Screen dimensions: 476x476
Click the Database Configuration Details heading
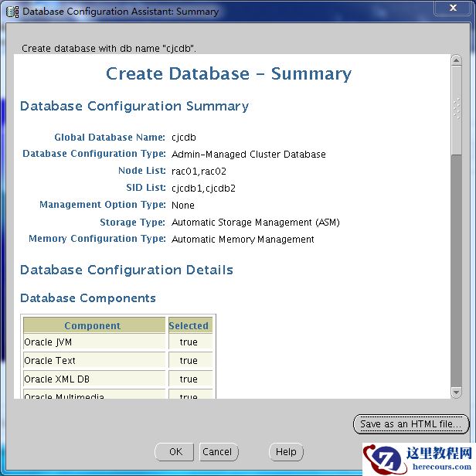point(127,270)
